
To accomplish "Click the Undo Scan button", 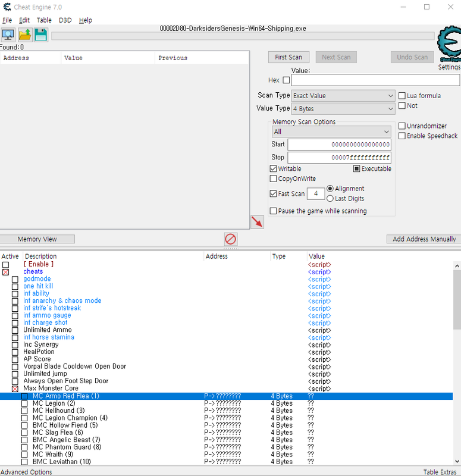I will click(x=412, y=57).
